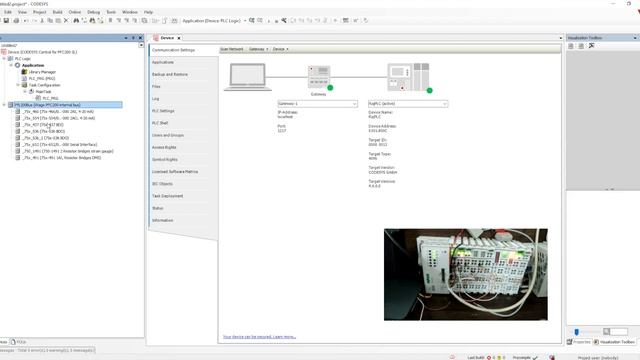
Task: Select the Applications side tab
Action: click(x=163, y=62)
